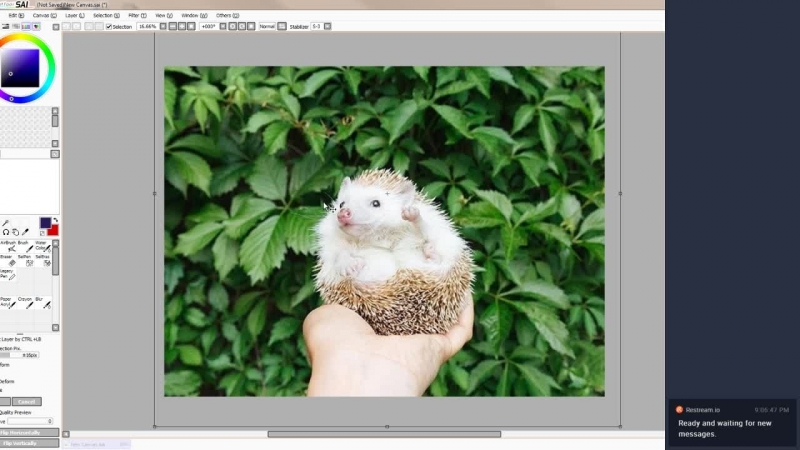Viewport: 800px width, 450px height.
Task: Click inside the color square picker
Action: (20, 68)
